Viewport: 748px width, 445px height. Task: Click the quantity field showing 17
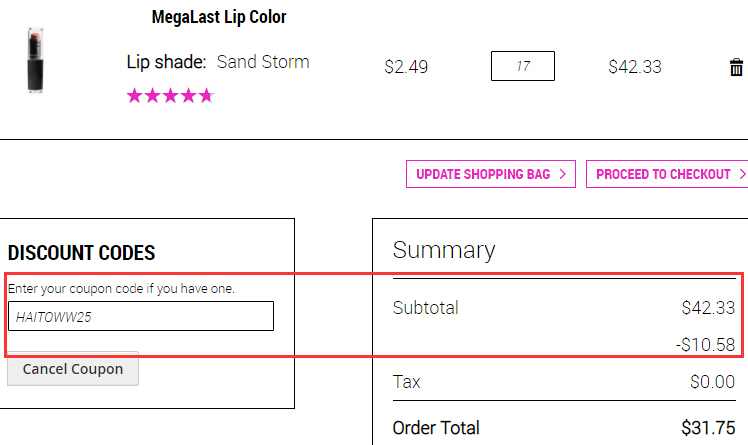(x=523, y=66)
